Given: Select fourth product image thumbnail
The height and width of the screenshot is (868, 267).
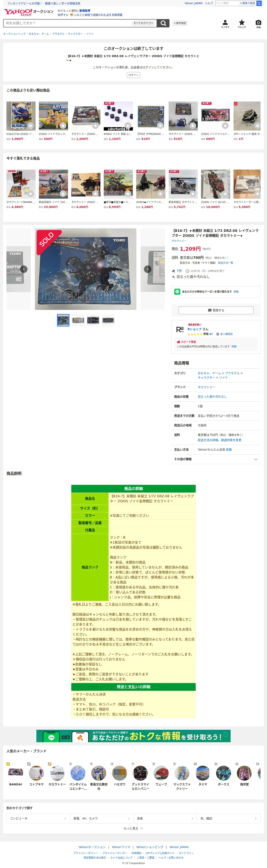Looking at the screenshot, I should click(108, 320).
